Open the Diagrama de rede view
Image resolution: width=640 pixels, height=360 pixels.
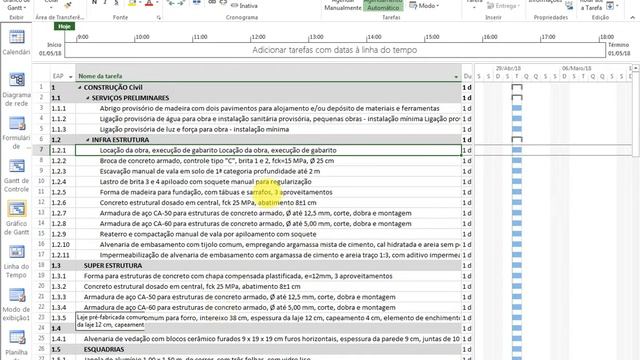(16, 89)
